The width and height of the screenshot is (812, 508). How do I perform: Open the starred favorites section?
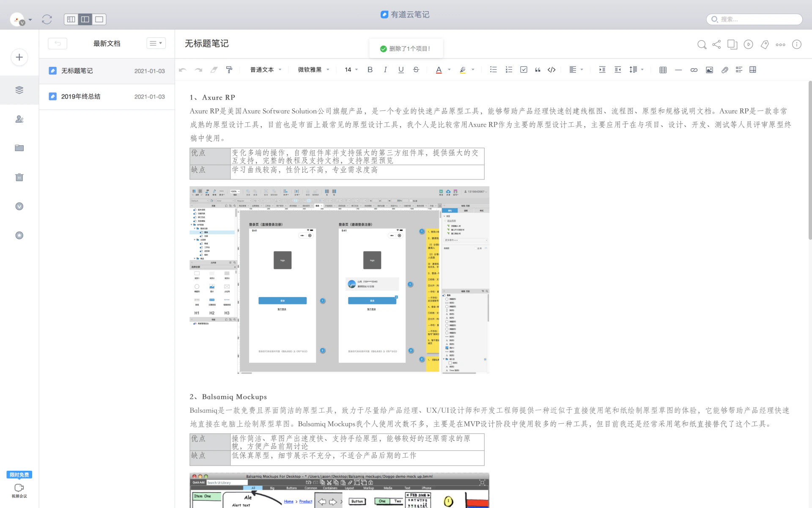point(19,235)
